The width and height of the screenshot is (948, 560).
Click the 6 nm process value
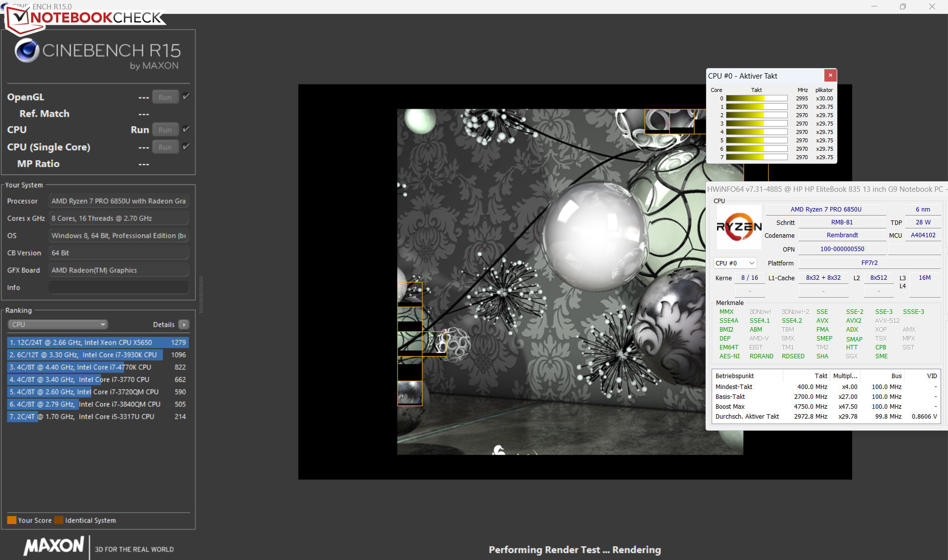tap(923, 209)
